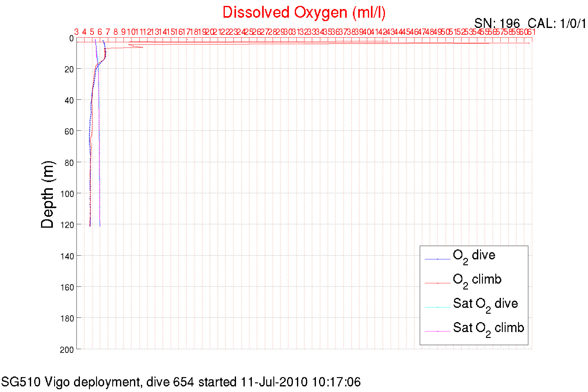Click the red line sample for O2 climb
This screenshot has height=392, width=588.
click(438, 283)
